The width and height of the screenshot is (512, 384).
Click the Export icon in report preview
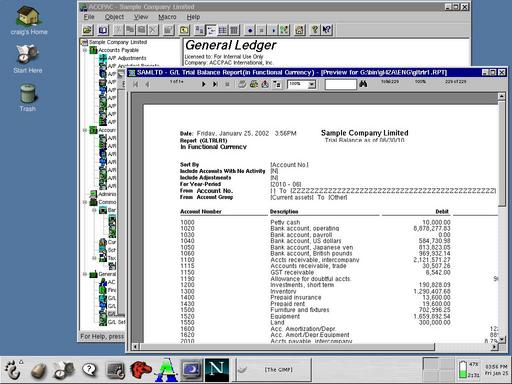265,84
